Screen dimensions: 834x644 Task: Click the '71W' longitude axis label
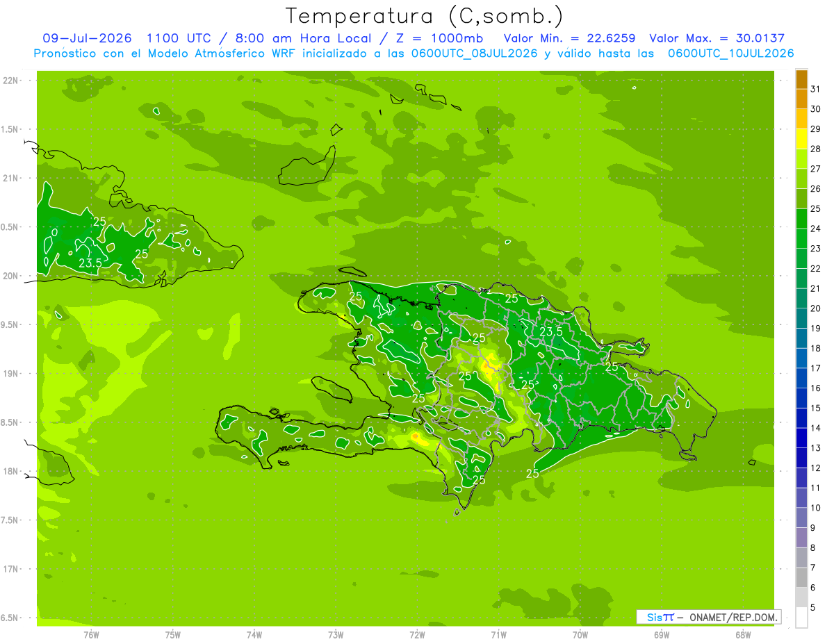point(498,635)
